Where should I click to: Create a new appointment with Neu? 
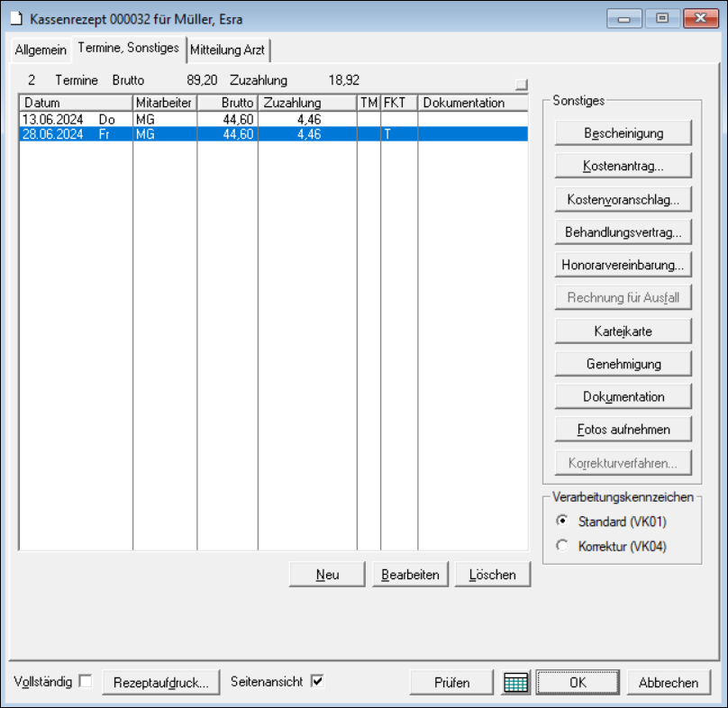click(x=327, y=575)
